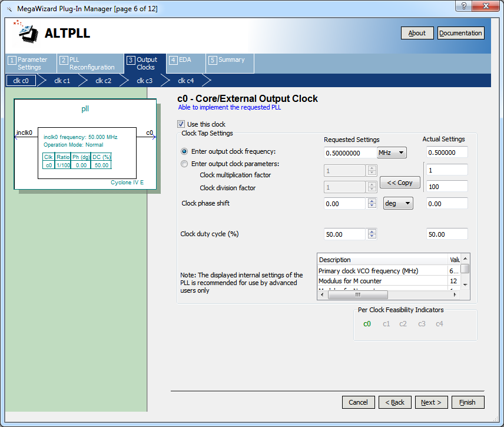Cancel the wizard
504x427 pixels.
[359, 402]
